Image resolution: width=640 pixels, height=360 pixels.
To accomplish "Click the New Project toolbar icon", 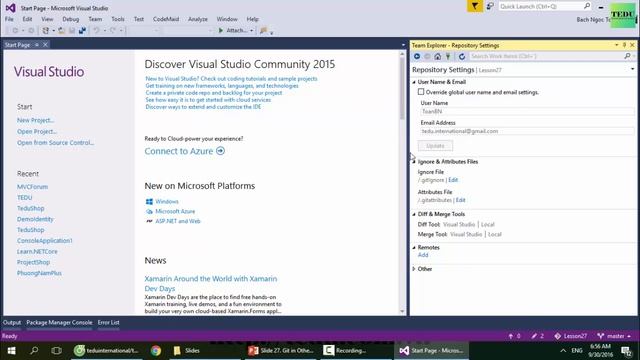I will point(46,31).
